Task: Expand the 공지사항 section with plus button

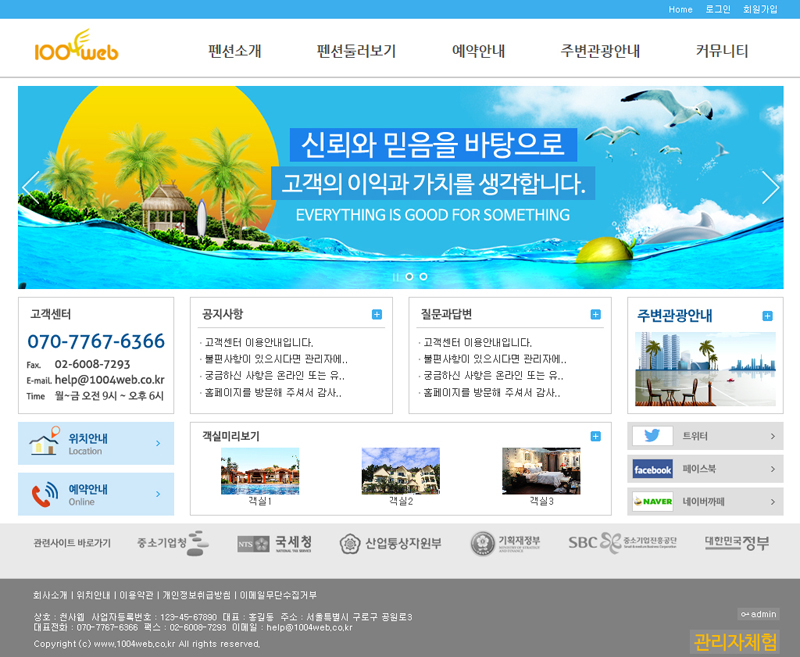Action: click(377, 315)
